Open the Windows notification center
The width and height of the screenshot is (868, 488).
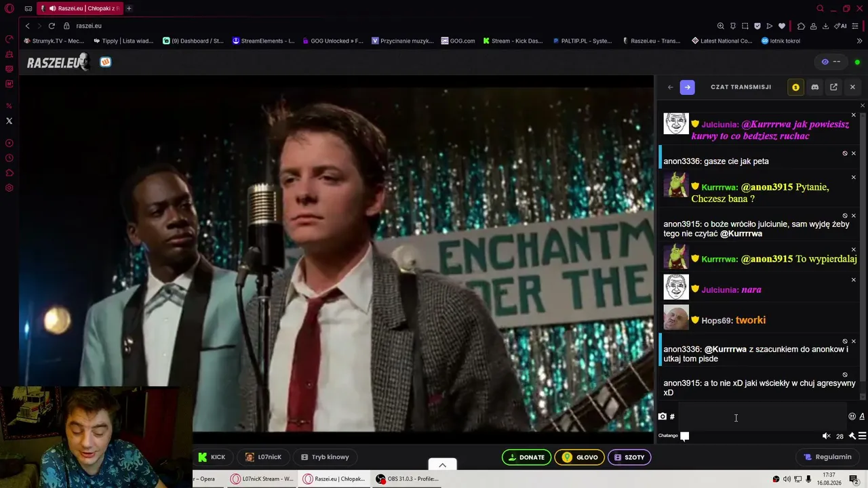coord(854,479)
